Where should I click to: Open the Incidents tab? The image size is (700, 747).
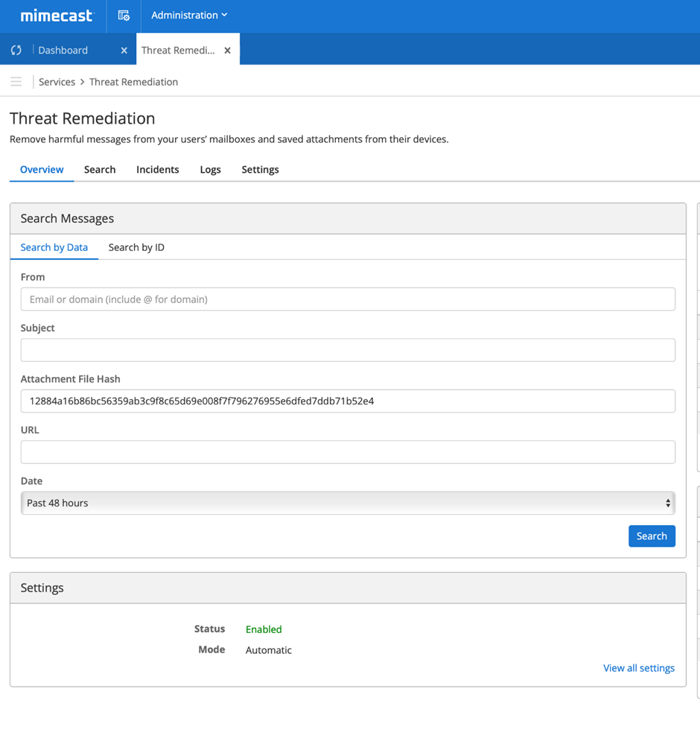coord(157,170)
